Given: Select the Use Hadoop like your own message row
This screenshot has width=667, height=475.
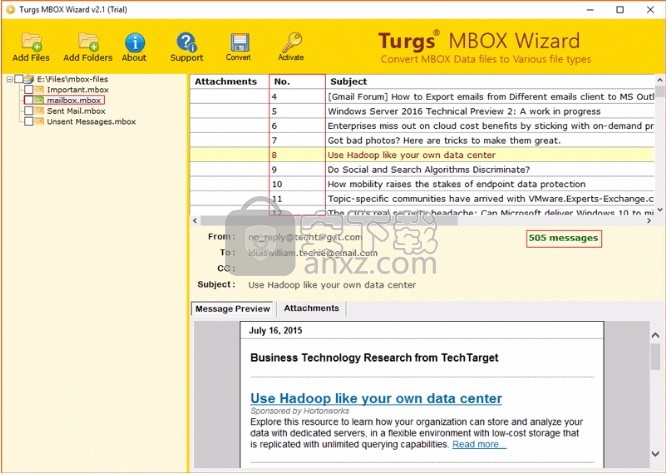Looking at the screenshot, I should tap(422, 155).
